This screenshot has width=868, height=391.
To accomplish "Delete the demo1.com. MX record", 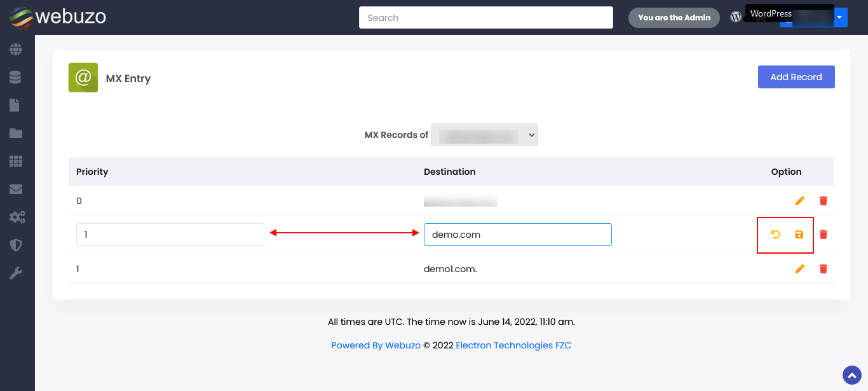I will (x=824, y=269).
